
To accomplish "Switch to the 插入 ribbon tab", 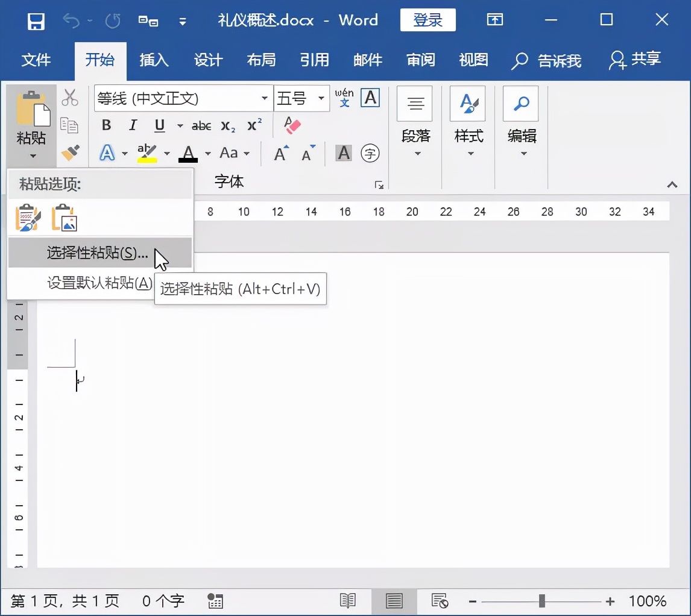I will tap(154, 60).
